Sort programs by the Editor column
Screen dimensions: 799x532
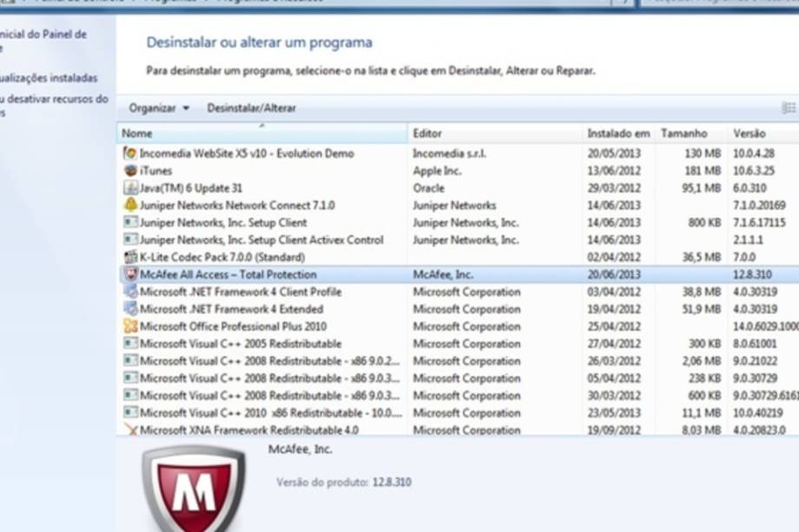coord(495,134)
